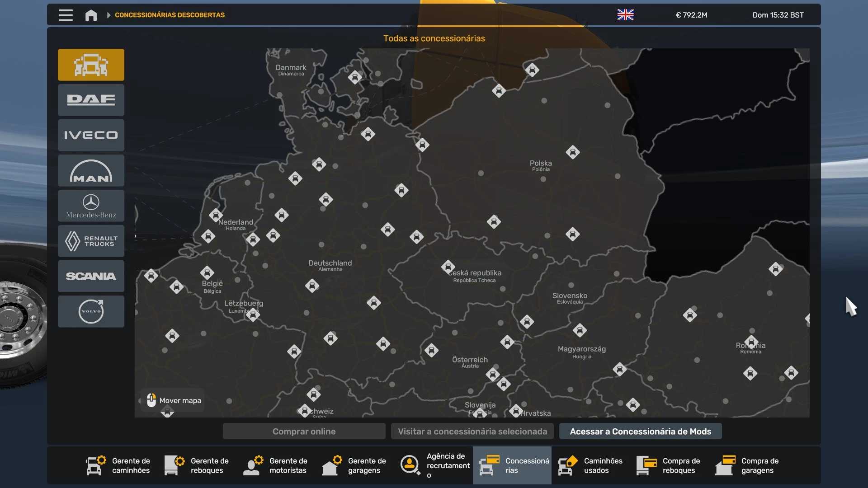Viewport: 868px width, 488px height.
Task: Select dealer marker nearest Polska label
Action: click(573, 152)
